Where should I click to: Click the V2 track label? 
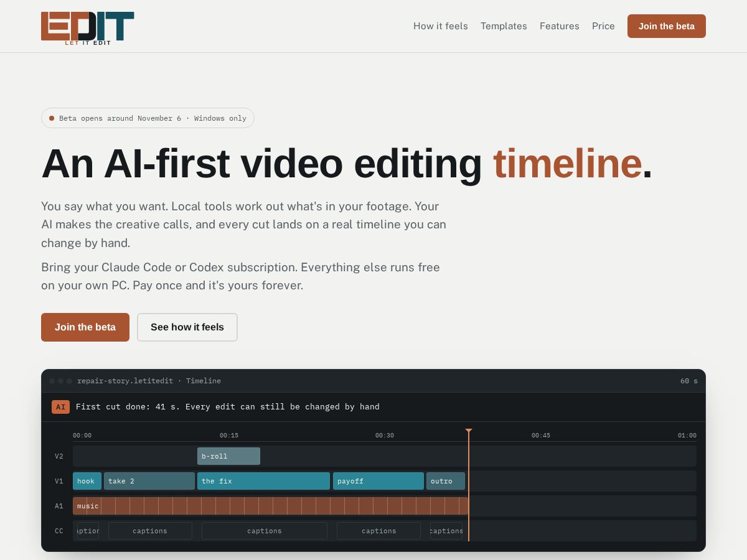[x=59, y=456]
